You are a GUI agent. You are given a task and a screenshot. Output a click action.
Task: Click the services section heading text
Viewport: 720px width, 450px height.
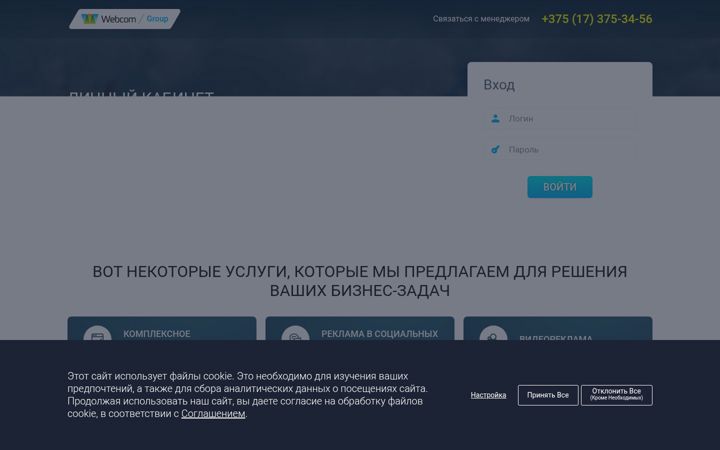click(360, 281)
